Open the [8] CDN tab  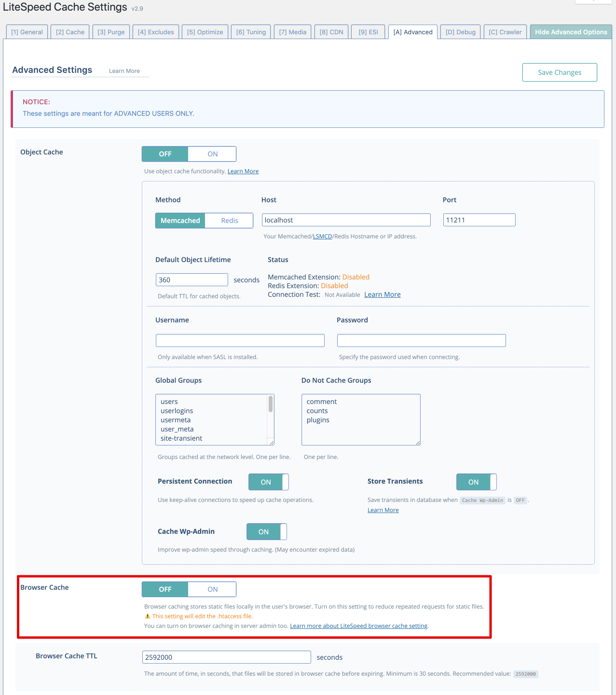click(331, 32)
